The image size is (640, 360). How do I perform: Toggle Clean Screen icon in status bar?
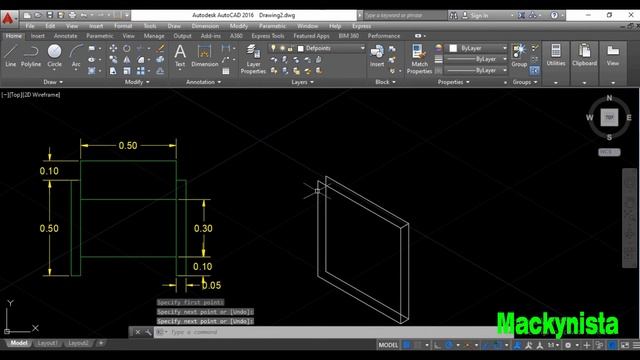[625, 345]
